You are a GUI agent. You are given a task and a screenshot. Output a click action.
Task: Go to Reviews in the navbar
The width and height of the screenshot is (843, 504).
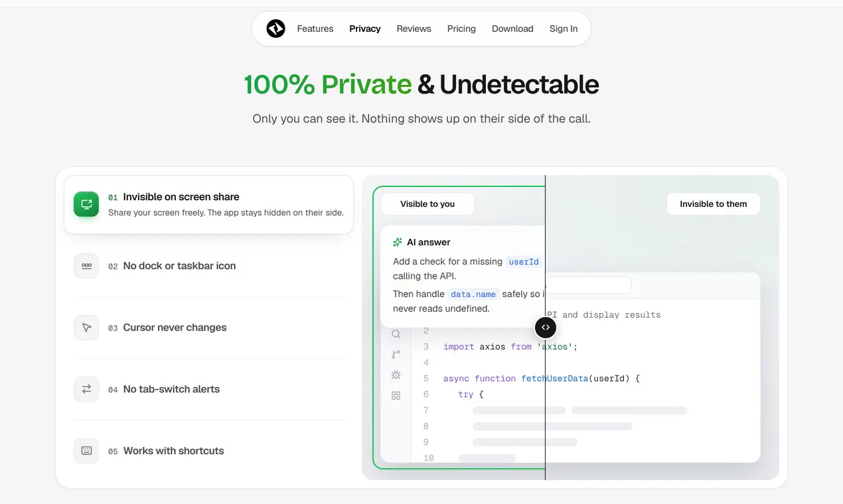(x=414, y=29)
